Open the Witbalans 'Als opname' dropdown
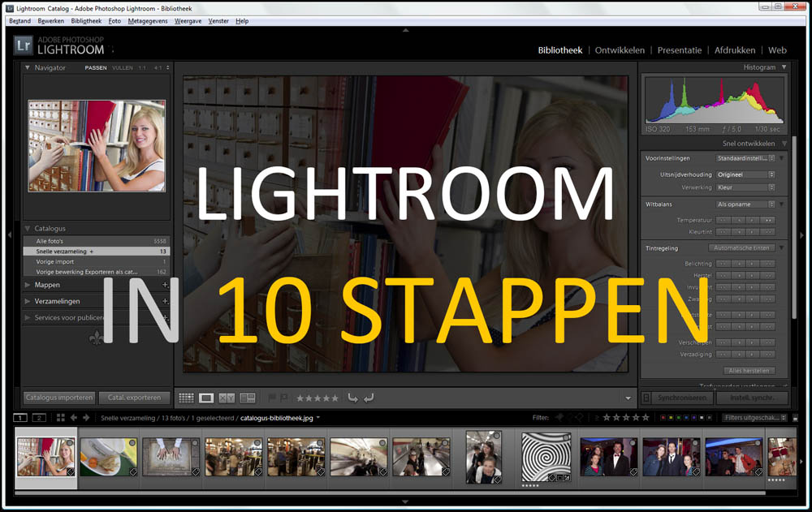812x512 pixels. 745,204
